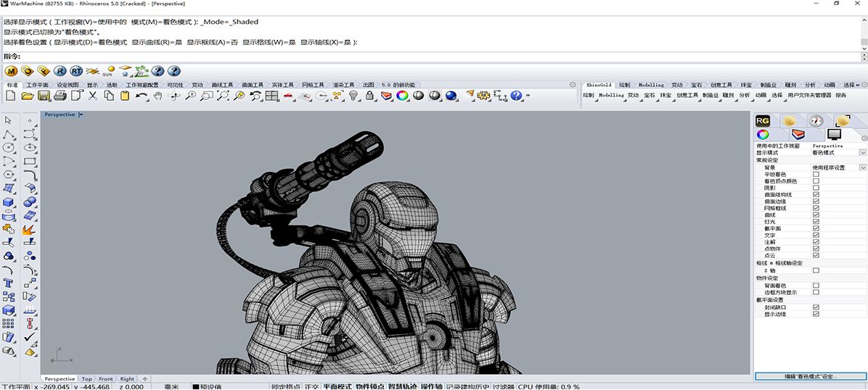Screen dimensions: 868x390
Task: Open the 显示模式 dropdown
Action: click(x=862, y=153)
